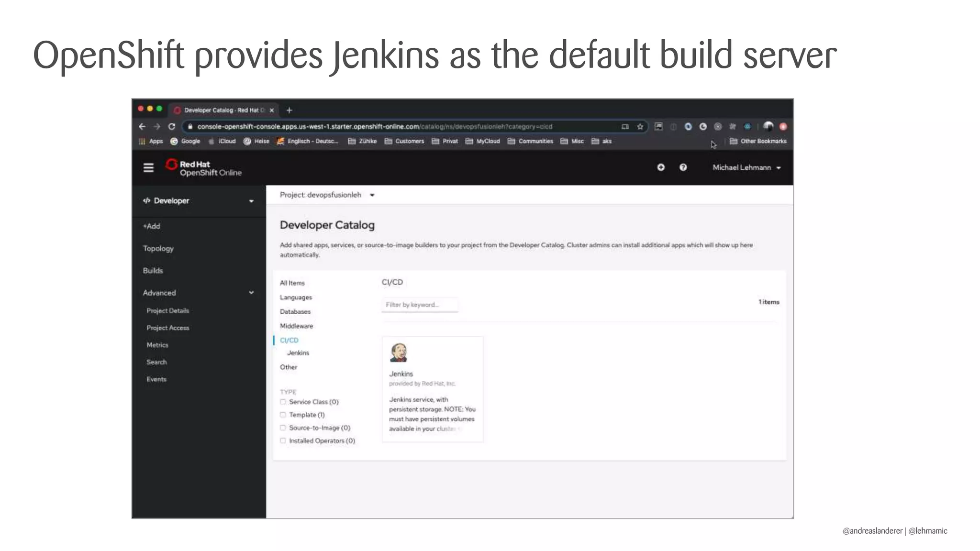Click the plus import icon in header
This screenshot has height=551, width=980.
point(661,167)
